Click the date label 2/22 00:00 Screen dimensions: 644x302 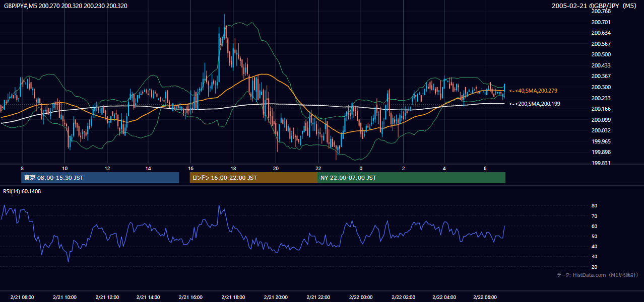coord(360,297)
